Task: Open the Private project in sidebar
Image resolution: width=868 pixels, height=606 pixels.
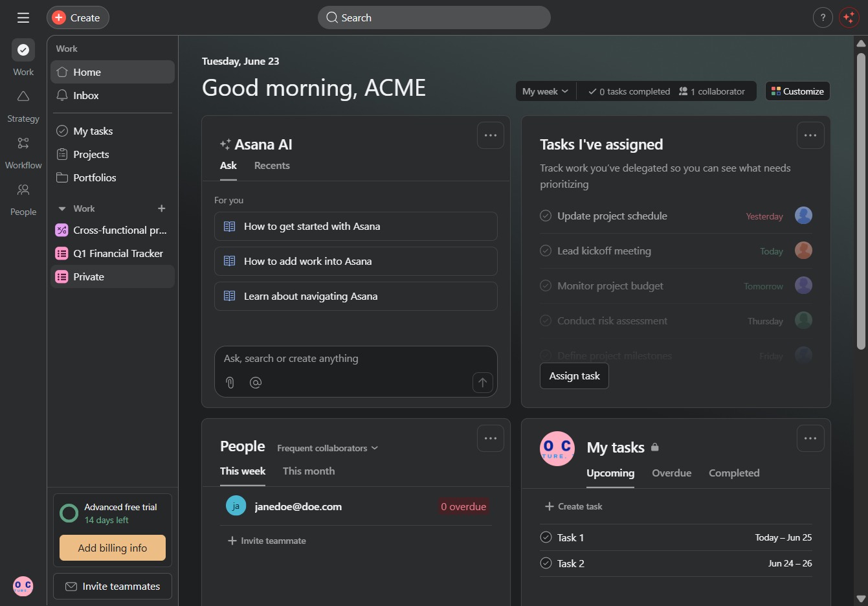Action: tap(113, 276)
